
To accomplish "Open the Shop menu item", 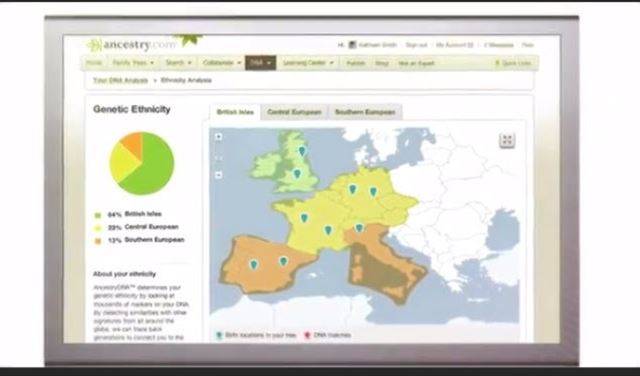I will [382, 63].
